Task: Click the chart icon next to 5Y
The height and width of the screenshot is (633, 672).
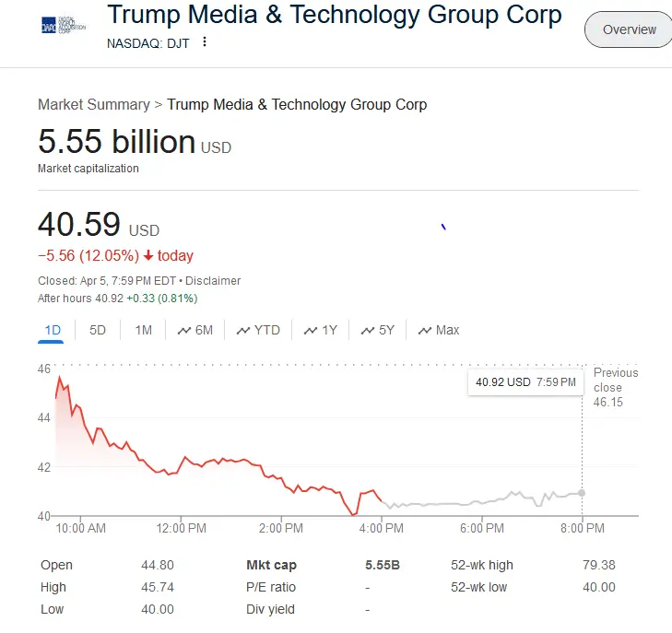Action: click(x=368, y=330)
